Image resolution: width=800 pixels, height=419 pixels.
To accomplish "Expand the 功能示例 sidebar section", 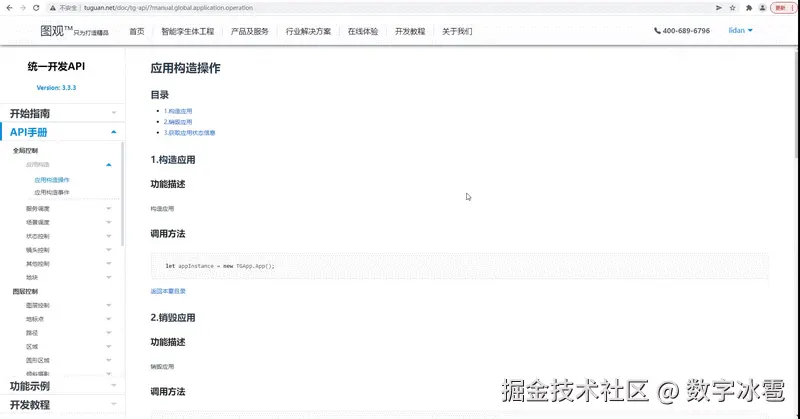I will [x=62, y=386].
